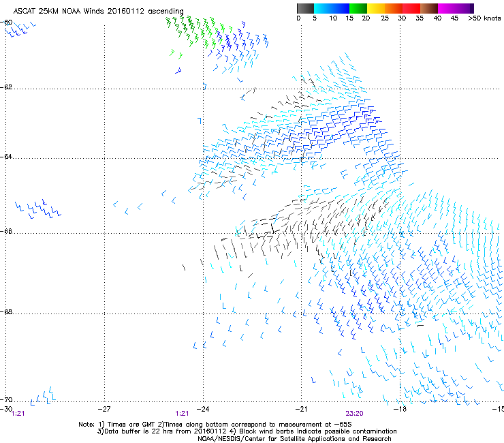Click the legend value '30'
Viewport: 504px width, 443px height.
(402, 18)
